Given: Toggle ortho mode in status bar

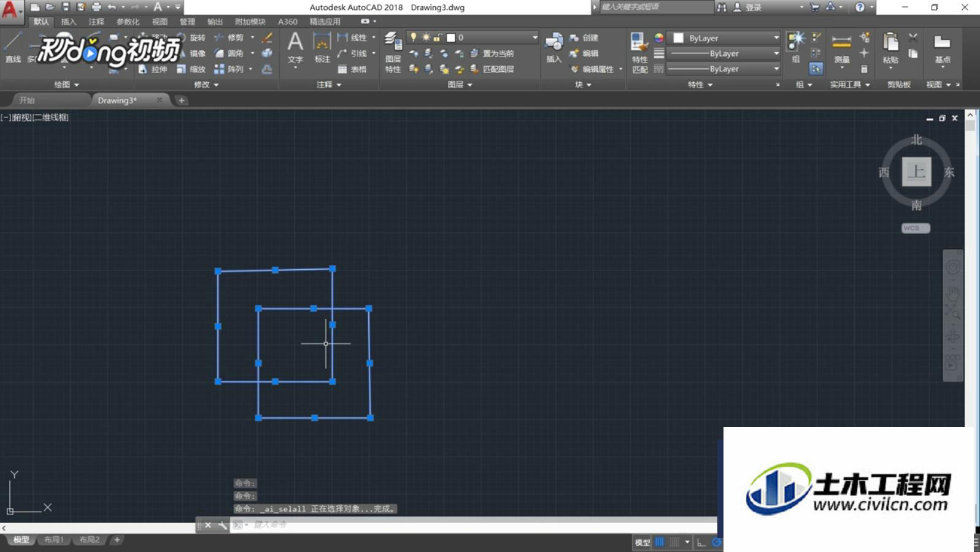Looking at the screenshot, I should pos(701,542).
